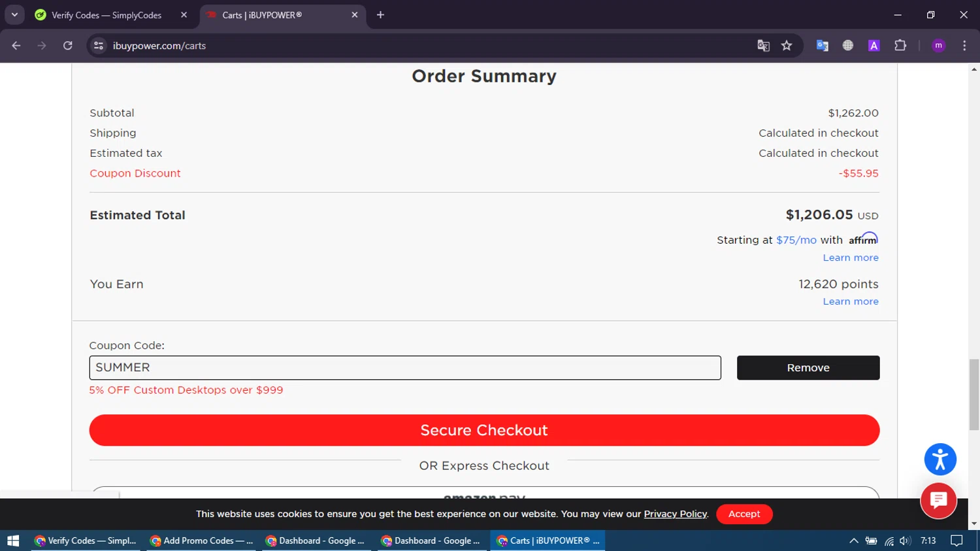Viewport: 980px width, 551px height.
Task: View site information icon in address bar
Action: (x=99, y=46)
